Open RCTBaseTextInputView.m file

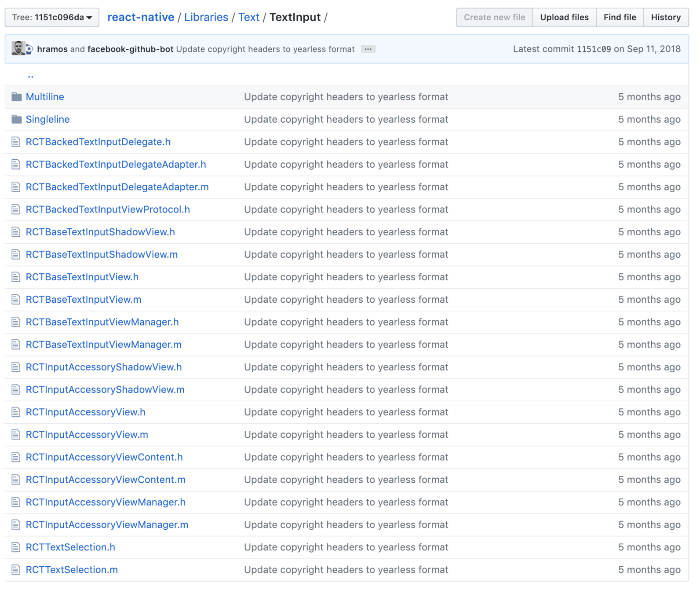point(84,300)
